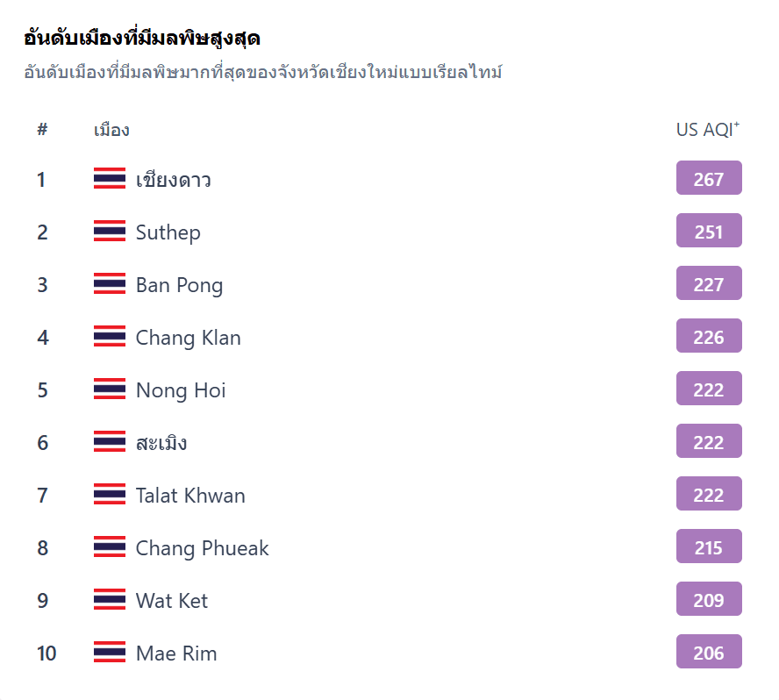Click the page title อันดับเมืองที่มีมลพิษสูงสุด
Image resolution: width=779 pixels, height=700 pixels.
pos(141,36)
